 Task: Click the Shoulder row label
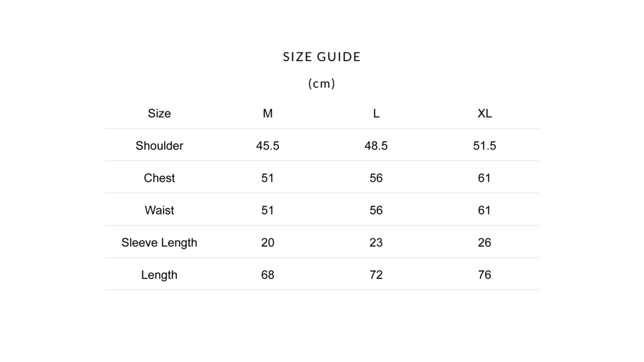(159, 146)
